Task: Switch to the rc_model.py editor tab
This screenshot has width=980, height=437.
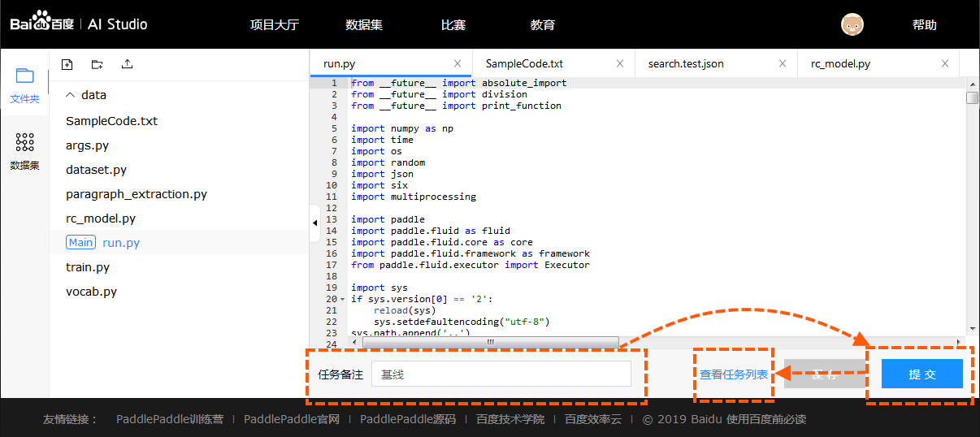Action: pos(878,63)
